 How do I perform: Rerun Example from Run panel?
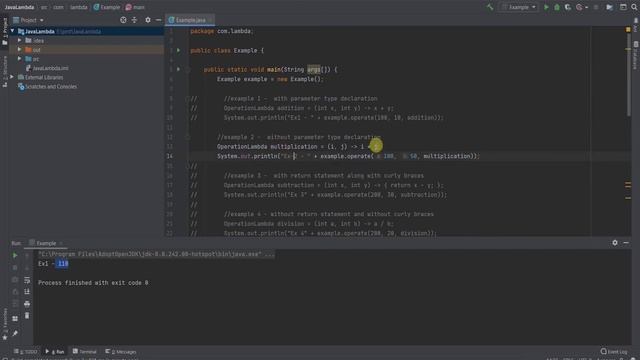[15, 256]
